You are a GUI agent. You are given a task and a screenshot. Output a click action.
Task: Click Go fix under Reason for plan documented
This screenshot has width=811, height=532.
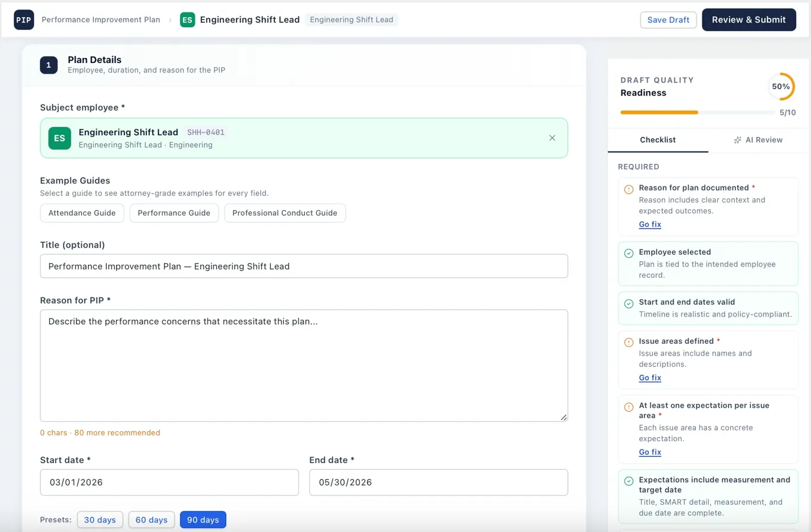click(x=649, y=224)
